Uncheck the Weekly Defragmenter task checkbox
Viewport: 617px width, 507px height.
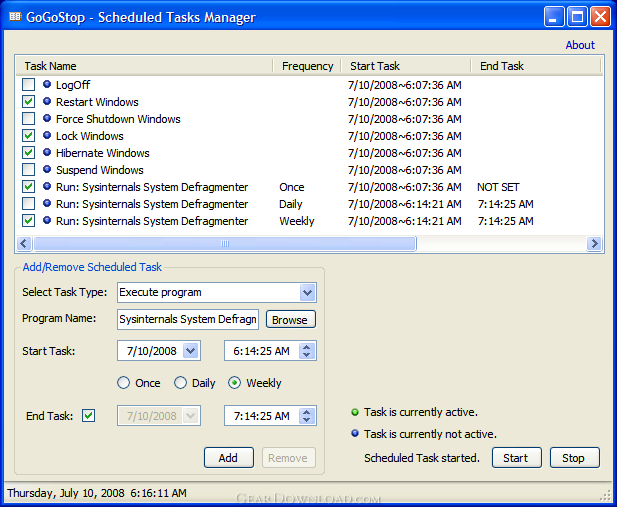28,220
